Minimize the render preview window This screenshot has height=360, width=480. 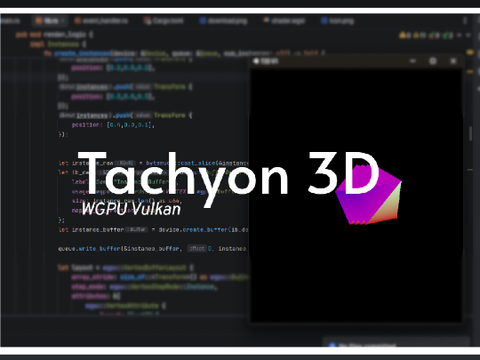click(413, 61)
